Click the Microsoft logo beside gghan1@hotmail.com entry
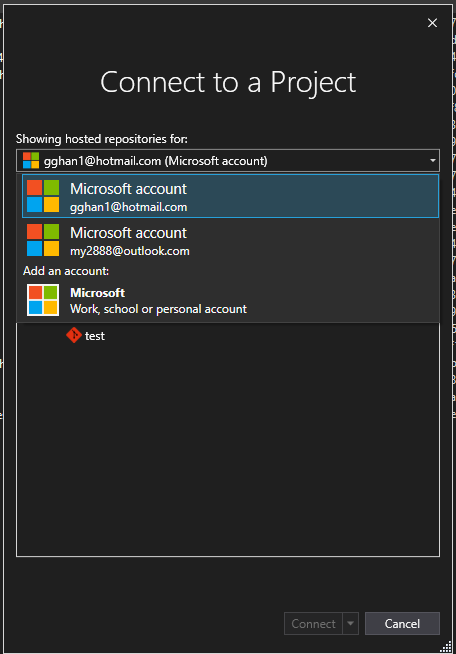This screenshot has width=456, height=654. (x=43, y=196)
